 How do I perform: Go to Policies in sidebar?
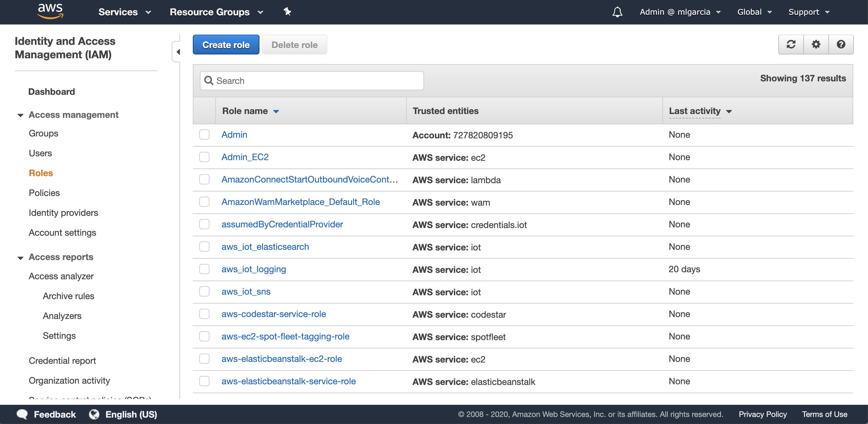tap(44, 193)
